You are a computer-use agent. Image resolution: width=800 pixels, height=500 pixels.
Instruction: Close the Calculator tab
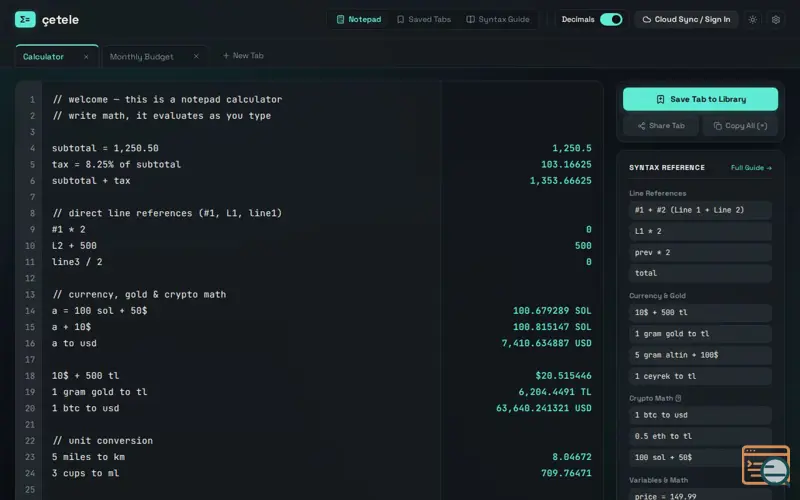(86, 57)
